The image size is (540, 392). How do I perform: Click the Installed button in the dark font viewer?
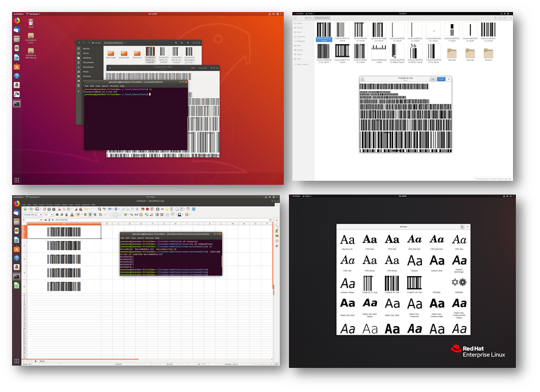click(203, 68)
